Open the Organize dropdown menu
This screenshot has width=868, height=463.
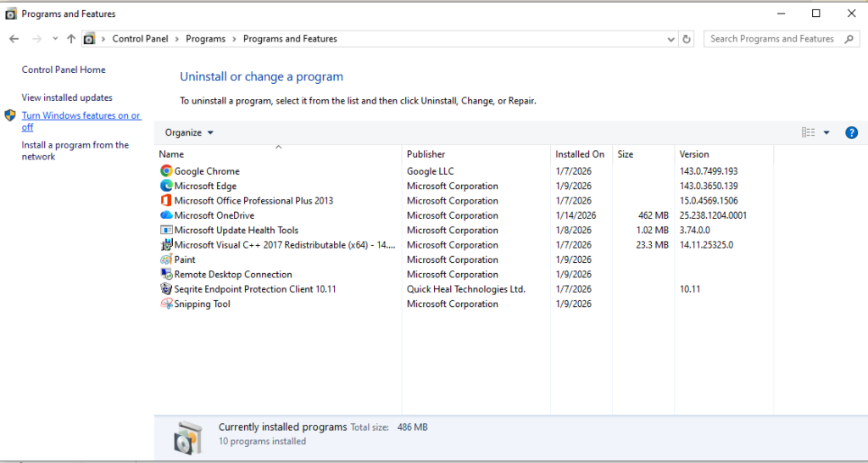[x=189, y=132]
